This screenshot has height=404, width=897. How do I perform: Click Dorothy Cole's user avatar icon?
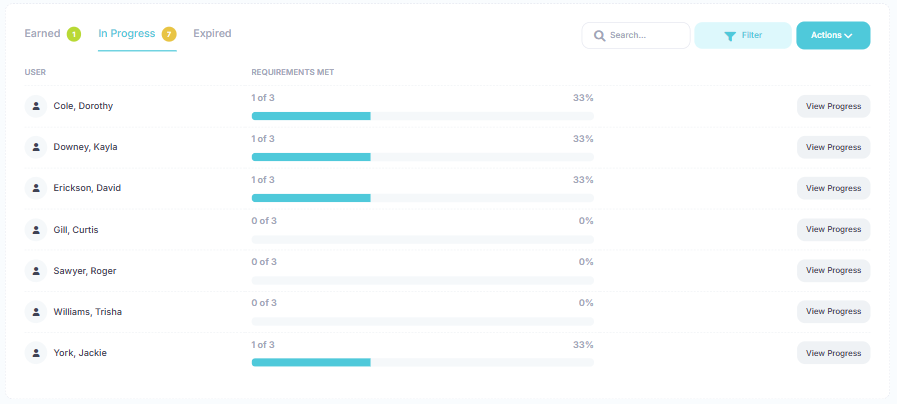pos(36,106)
